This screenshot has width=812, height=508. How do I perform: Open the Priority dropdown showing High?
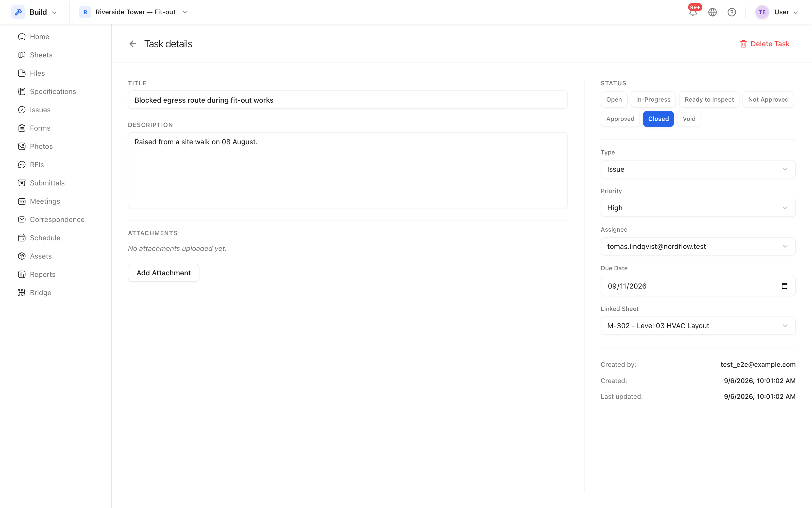698,208
